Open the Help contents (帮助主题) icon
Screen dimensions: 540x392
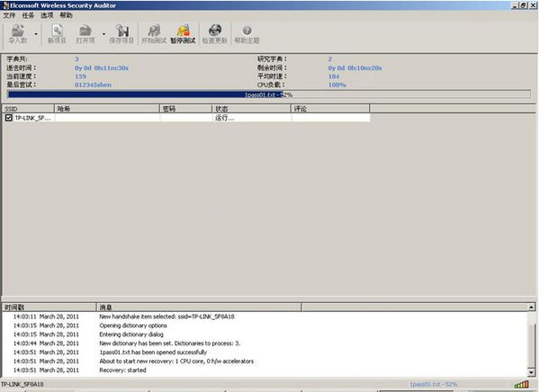[x=247, y=34]
